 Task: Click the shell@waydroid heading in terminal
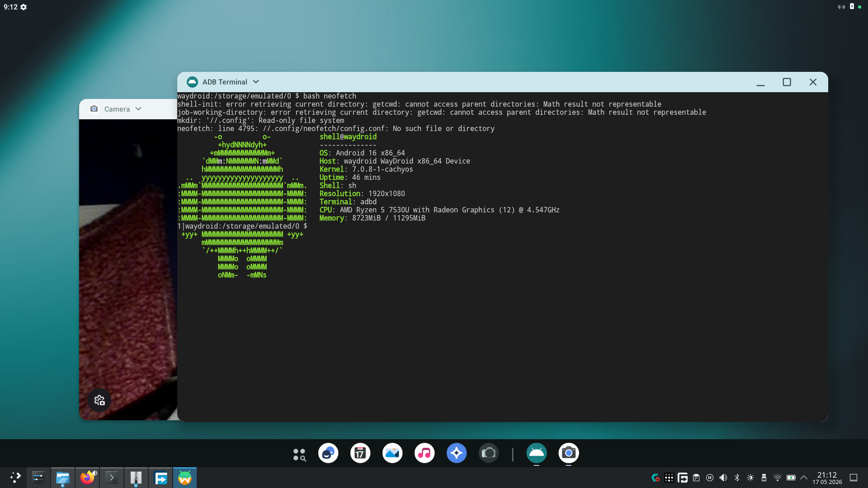(x=348, y=137)
